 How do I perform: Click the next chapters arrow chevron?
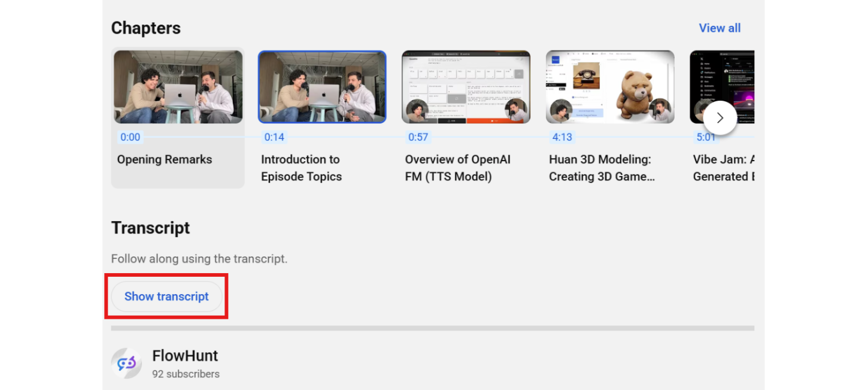click(x=720, y=117)
